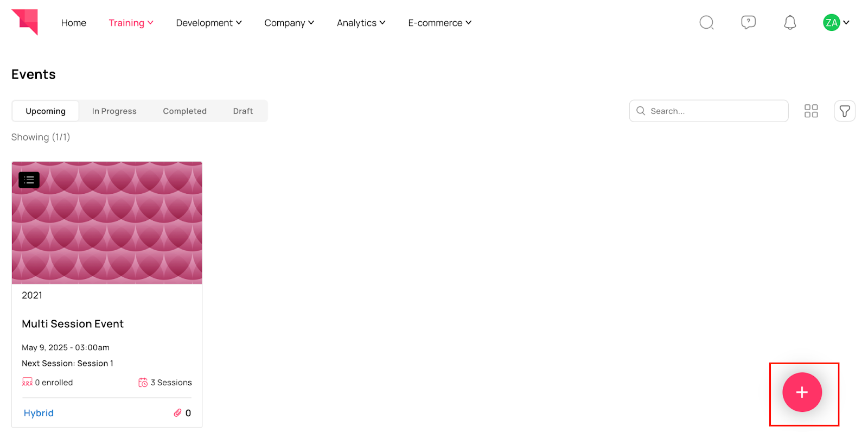The height and width of the screenshot is (432, 868).
Task: Open the event cover image
Action: point(107,223)
